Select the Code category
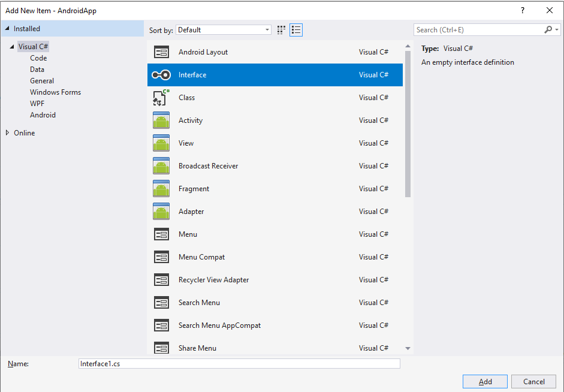This screenshot has height=392, width=564. coord(38,58)
